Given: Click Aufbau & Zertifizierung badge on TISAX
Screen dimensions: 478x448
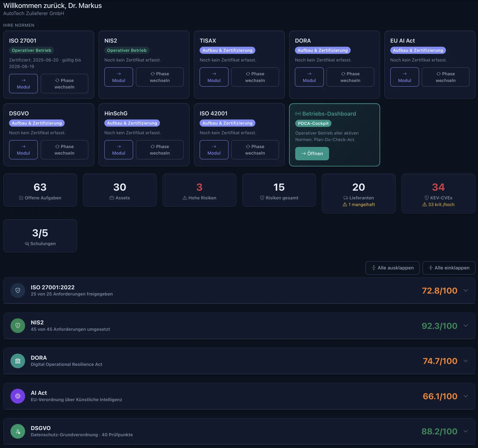Looking at the screenshot, I should coord(227,50).
